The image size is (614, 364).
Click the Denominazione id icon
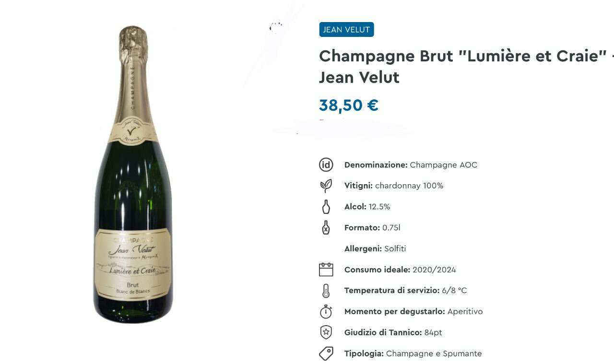click(x=326, y=164)
